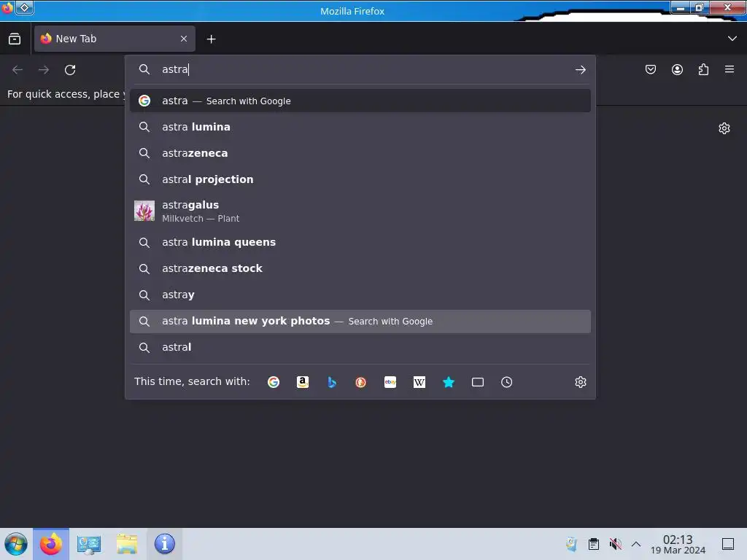Search this time with Amazon icon
This screenshot has width=747, height=560.
[303, 382]
